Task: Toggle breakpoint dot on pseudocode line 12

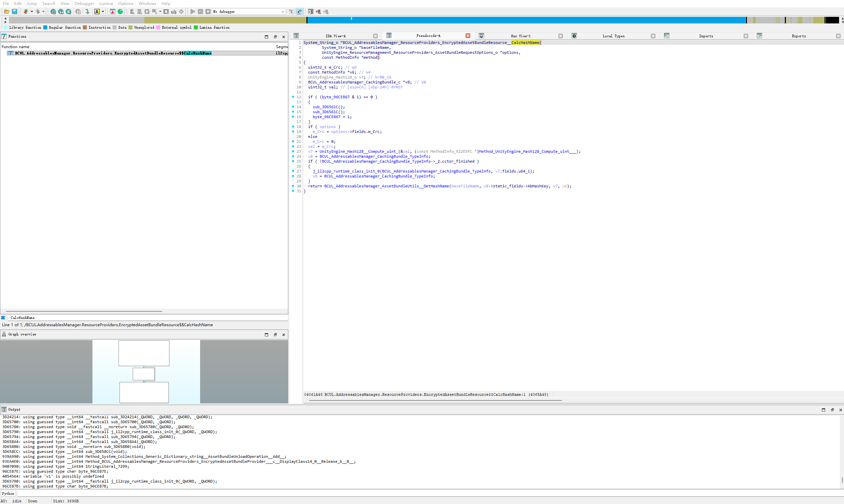Action: [293, 97]
